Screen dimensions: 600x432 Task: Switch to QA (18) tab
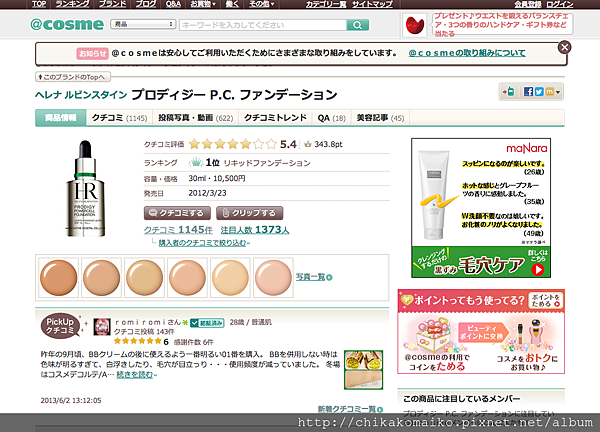[x=331, y=118]
